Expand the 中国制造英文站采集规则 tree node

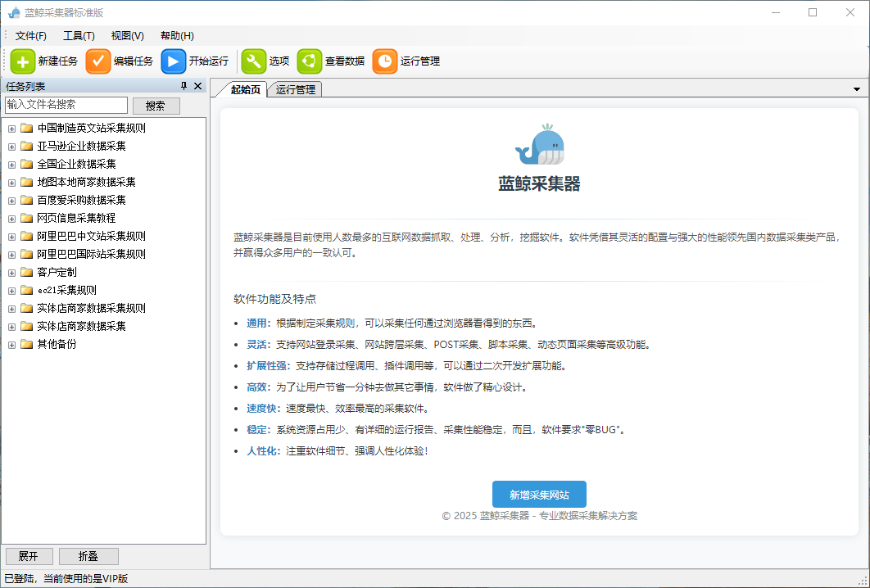(x=11, y=129)
